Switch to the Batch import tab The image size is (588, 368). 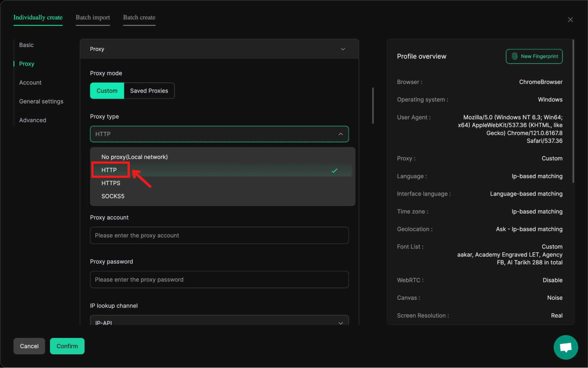click(93, 17)
